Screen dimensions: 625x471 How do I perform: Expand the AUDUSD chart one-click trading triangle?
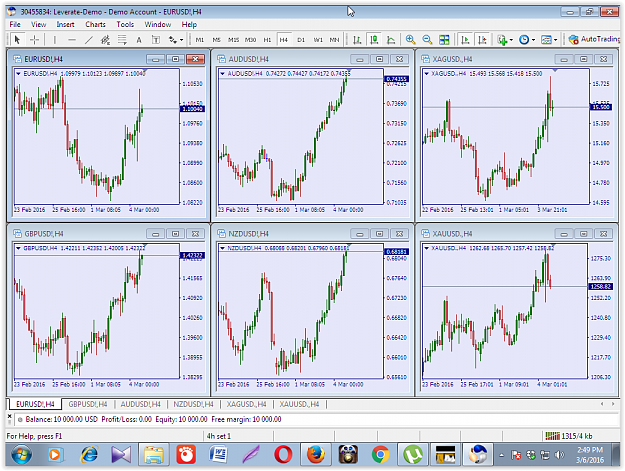point(222,73)
